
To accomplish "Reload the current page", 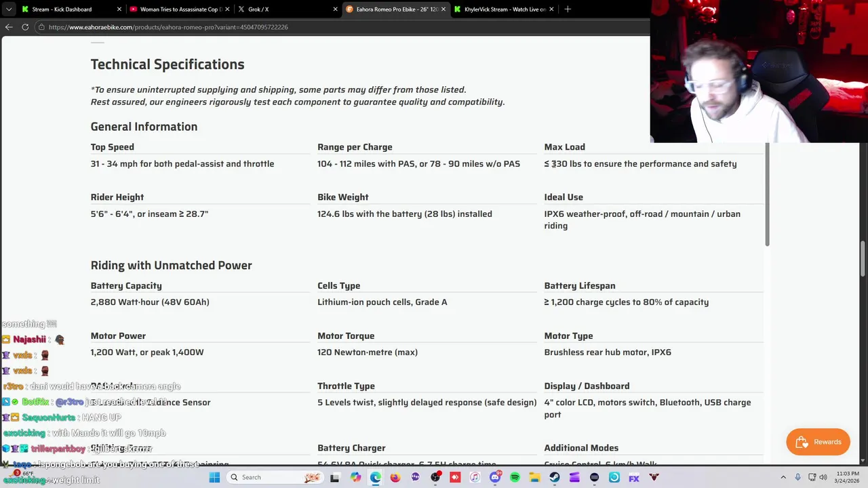I will tap(25, 27).
